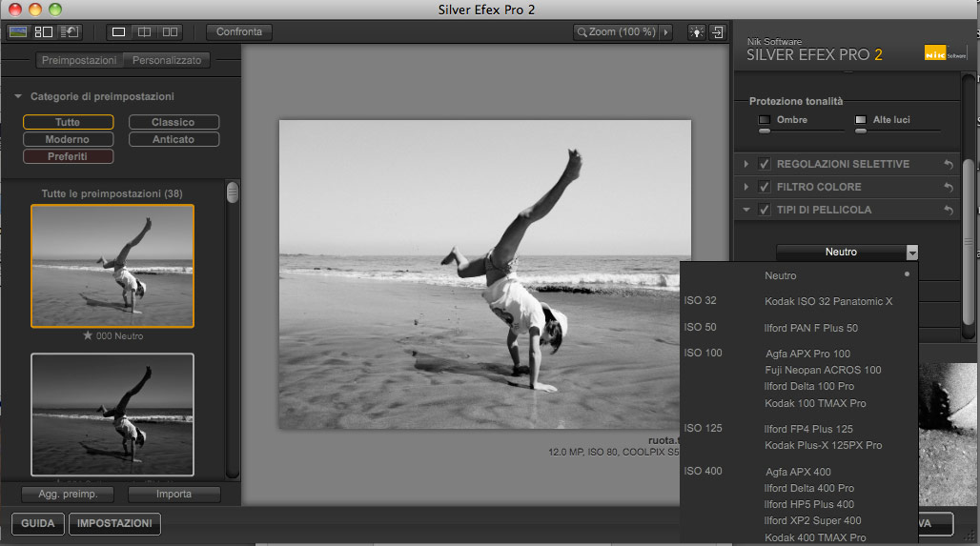980x546 pixels.
Task: Click the star on 000 Neutro preset
Action: 88,335
